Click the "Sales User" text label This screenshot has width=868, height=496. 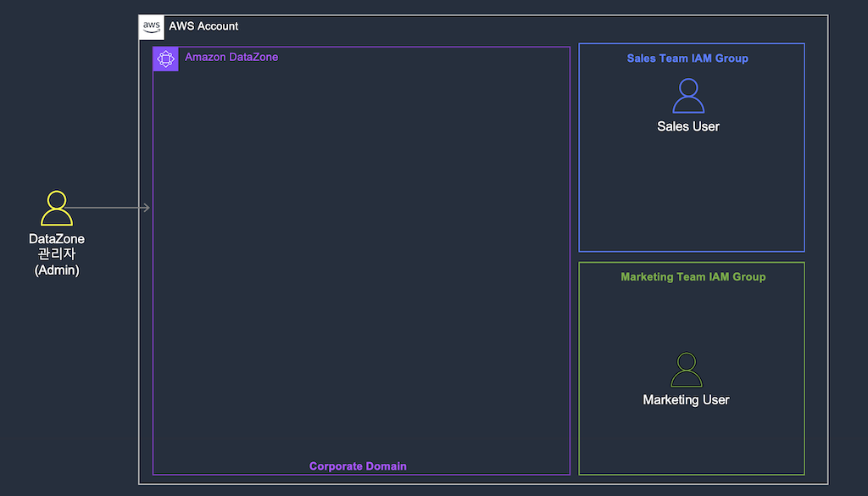688,126
